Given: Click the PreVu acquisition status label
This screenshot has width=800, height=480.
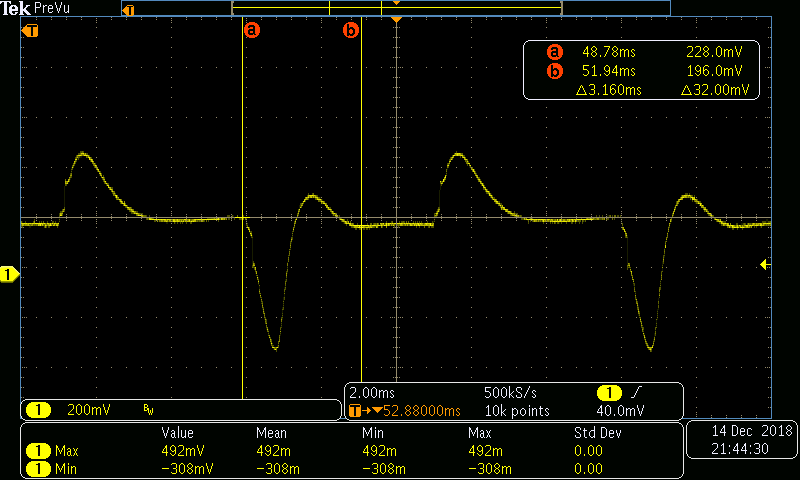Looking at the screenshot, I should (50, 7).
